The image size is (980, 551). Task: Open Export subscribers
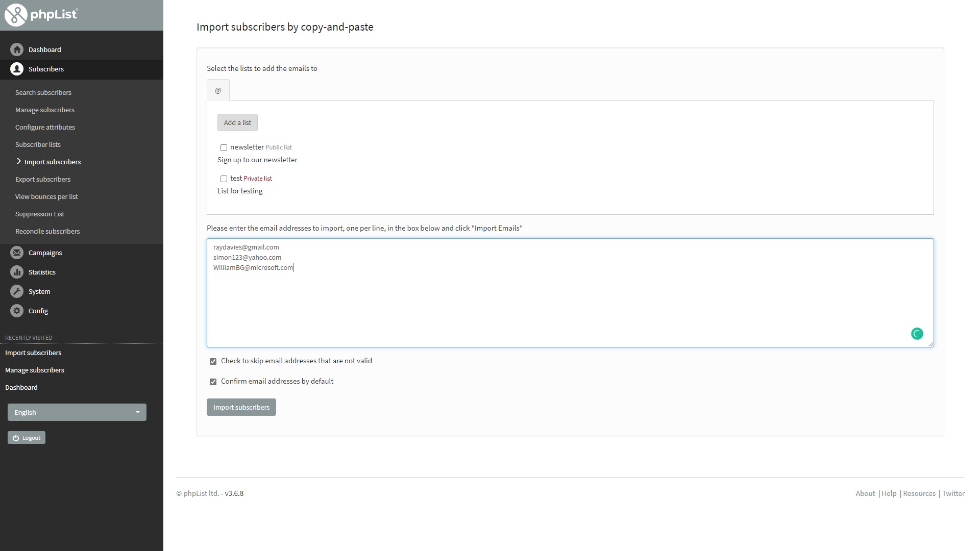pos(43,179)
